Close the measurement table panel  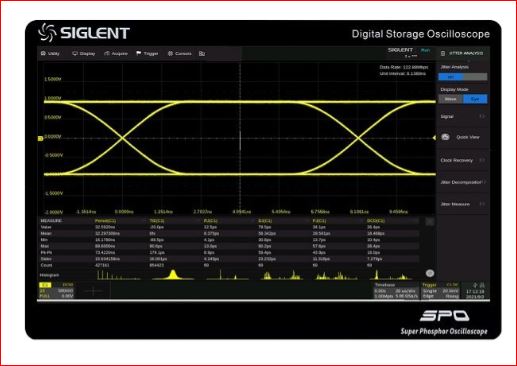tap(430, 222)
